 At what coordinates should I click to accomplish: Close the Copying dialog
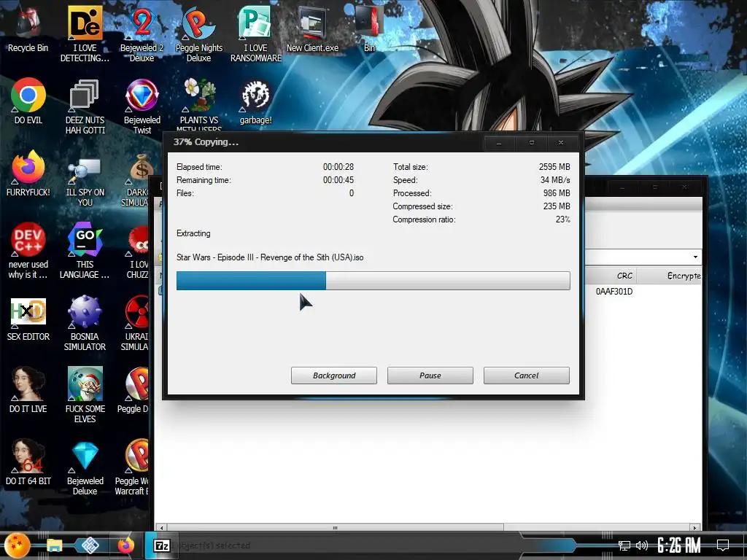561,142
